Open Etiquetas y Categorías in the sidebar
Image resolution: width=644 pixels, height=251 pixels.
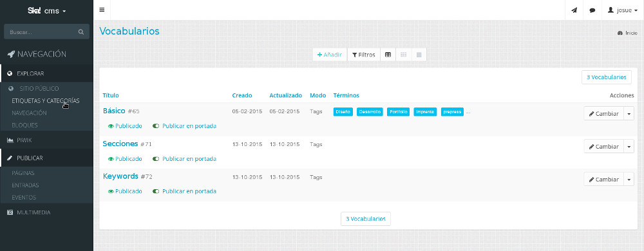pyautogui.click(x=46, y=100)
